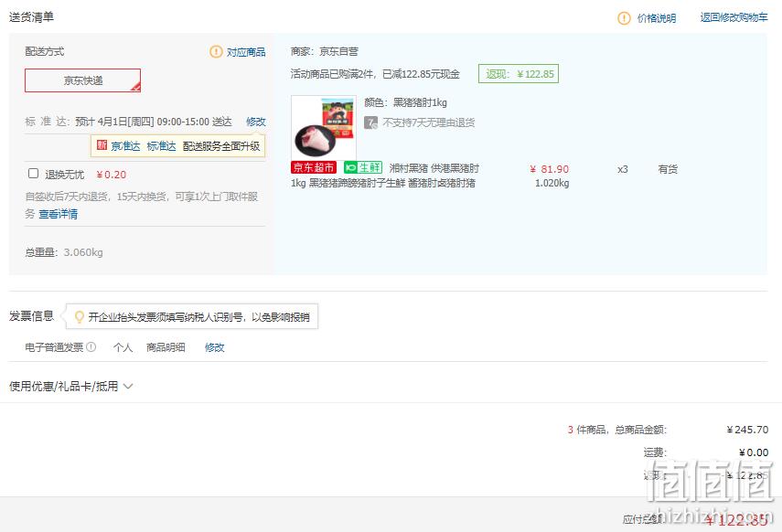This screenshot has width=782, height=532.
Task: Open 返回修改购物车 link
Action: point(734,18)
